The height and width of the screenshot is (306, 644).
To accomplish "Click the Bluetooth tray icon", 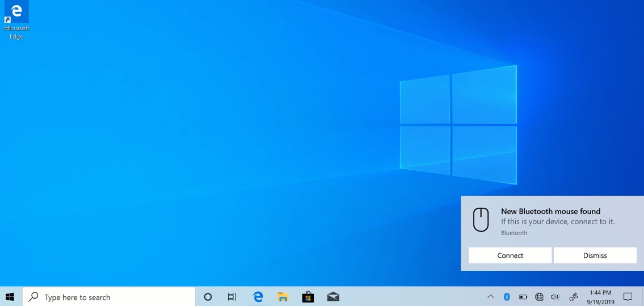I will pos(507,296).
